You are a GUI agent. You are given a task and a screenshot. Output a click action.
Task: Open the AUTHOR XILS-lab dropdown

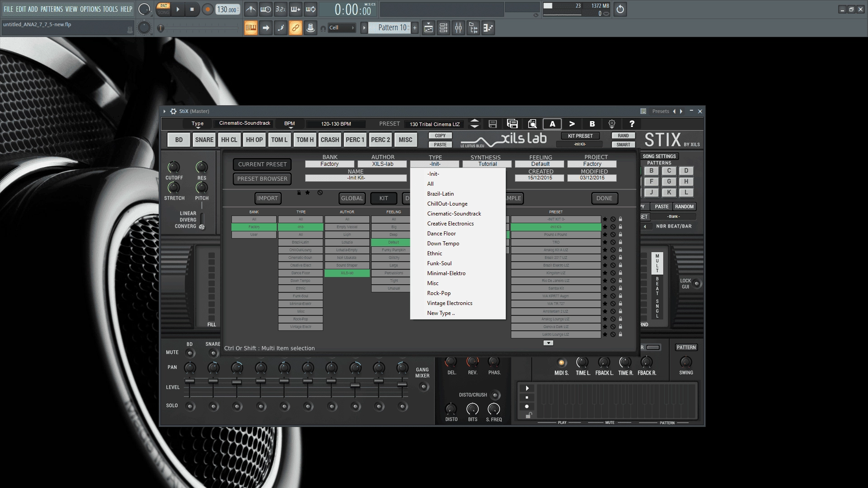[383, 164]
